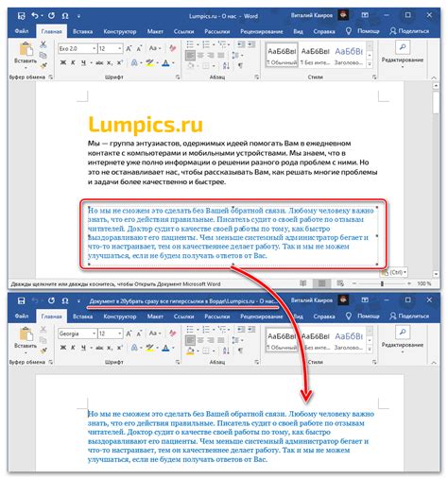This screenshot has height=479, width=448.
Task: Click Поделиться in the top window
Action: (409, 31)
